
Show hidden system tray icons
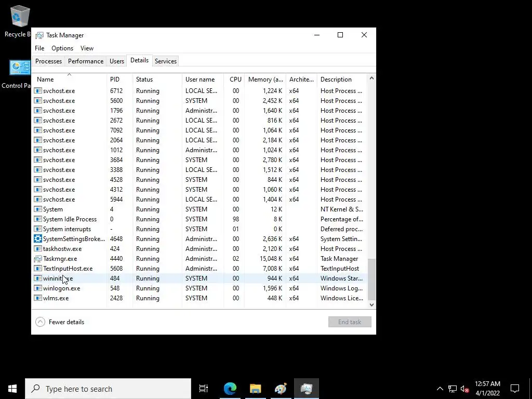click(x=440, y=389)
